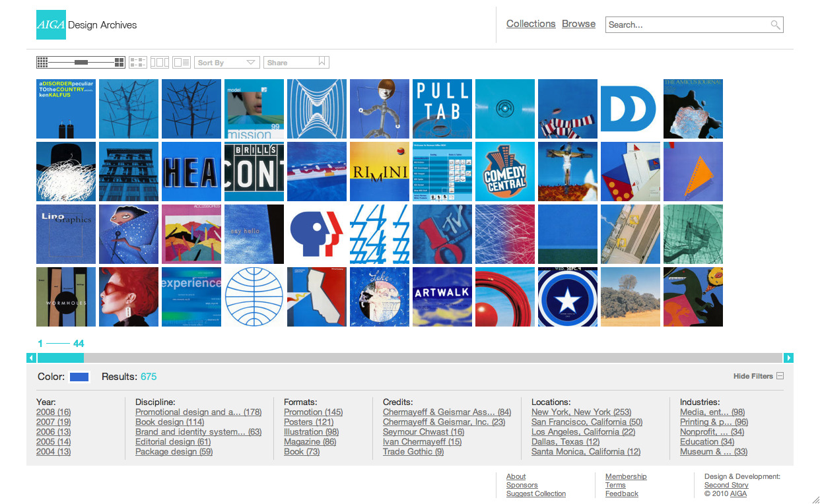The image size is (820, 504).
Task: Click the thumbnail size slider handle
Action: coord(81,62)
